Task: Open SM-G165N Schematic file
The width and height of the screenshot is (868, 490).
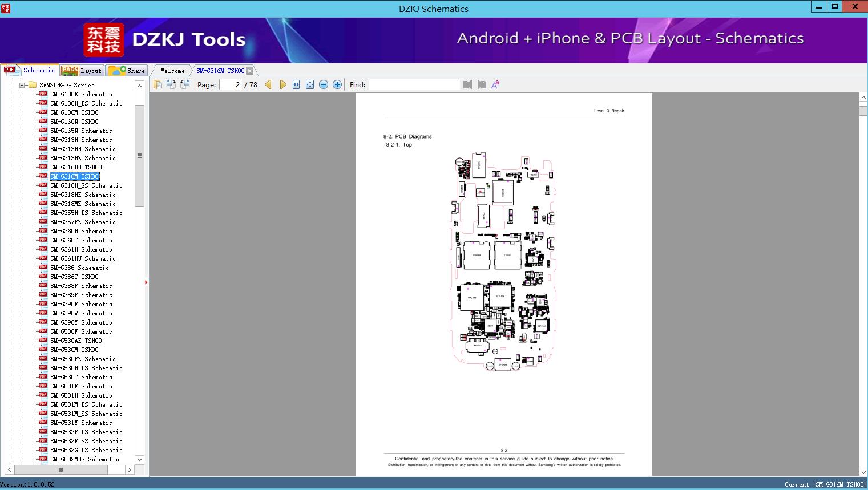Action: (81, 131)
